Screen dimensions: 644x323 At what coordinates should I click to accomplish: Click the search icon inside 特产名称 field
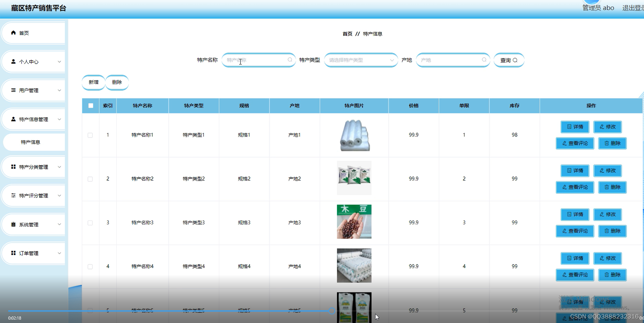tap(290, 60)
